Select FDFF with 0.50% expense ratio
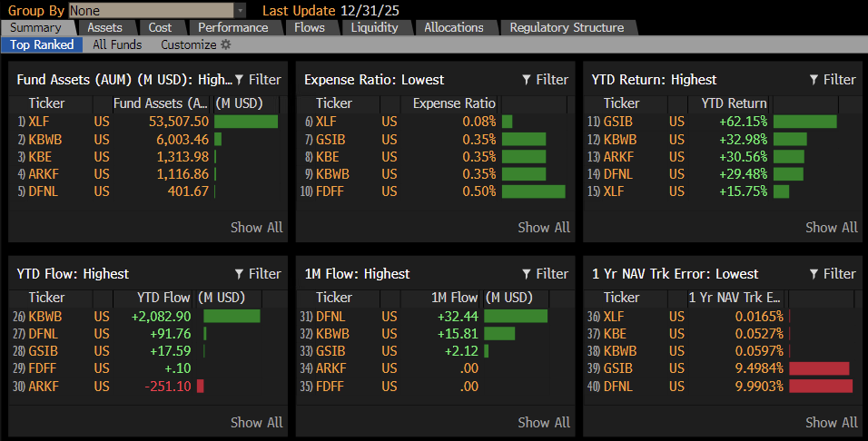 [x=330, y=191]
